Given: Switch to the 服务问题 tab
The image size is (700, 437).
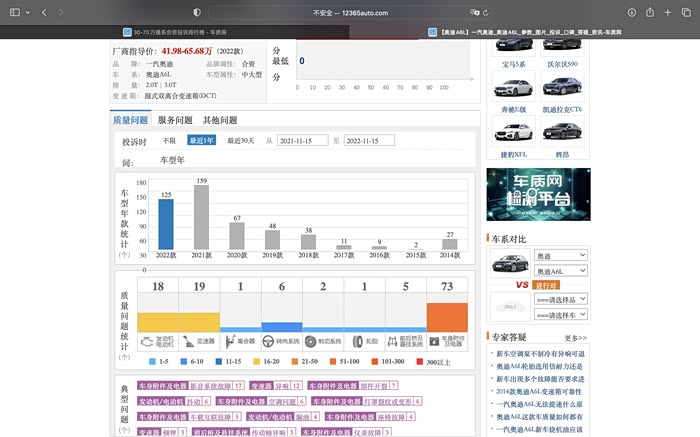Looking at the screenshot, I should (175, 120).
